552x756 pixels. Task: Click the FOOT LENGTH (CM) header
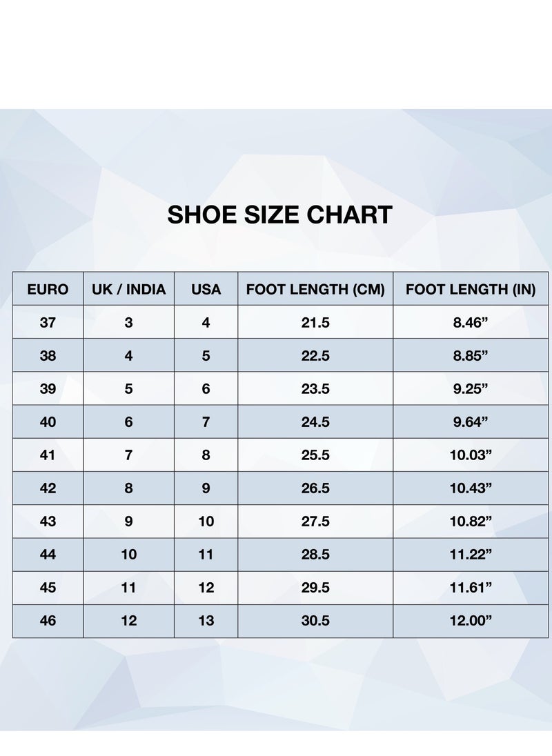click(x=315, y=289)
